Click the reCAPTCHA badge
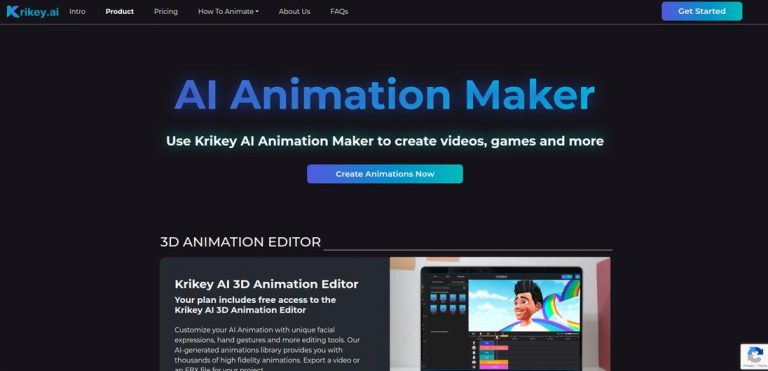Screen dimensions: 768x371 (x=754, y=356)
